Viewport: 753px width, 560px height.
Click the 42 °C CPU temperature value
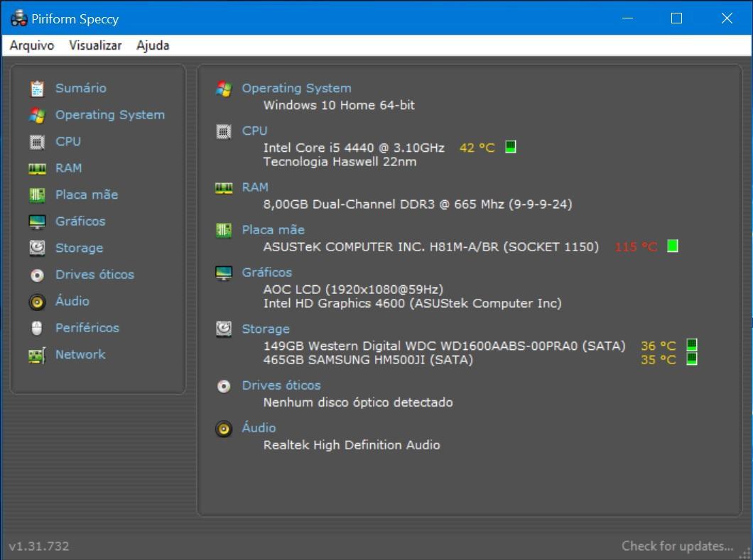[477, 148]
